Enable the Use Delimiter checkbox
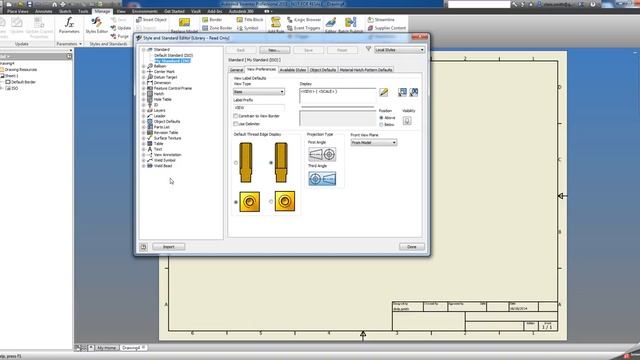 point(236,124)
